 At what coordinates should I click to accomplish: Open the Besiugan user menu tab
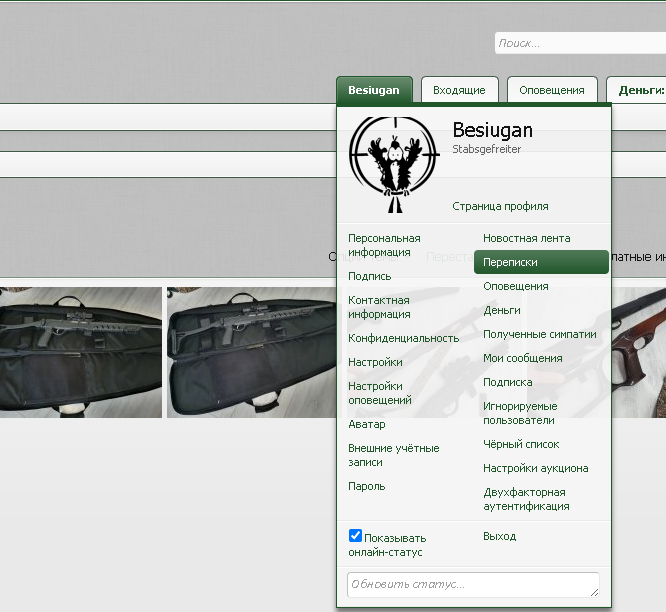tap(374, 90)
